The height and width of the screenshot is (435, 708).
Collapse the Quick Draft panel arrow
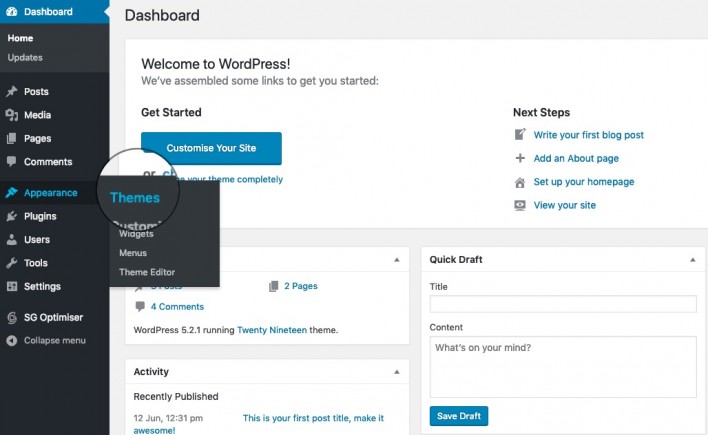click(x=692, y=260)
